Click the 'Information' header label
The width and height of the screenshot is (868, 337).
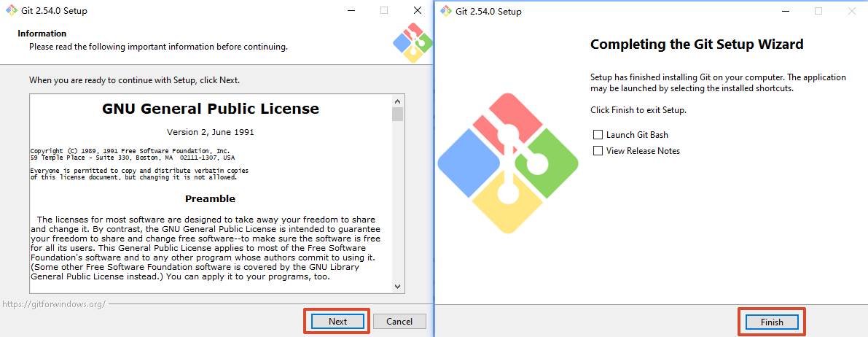(x=42, y=34)
